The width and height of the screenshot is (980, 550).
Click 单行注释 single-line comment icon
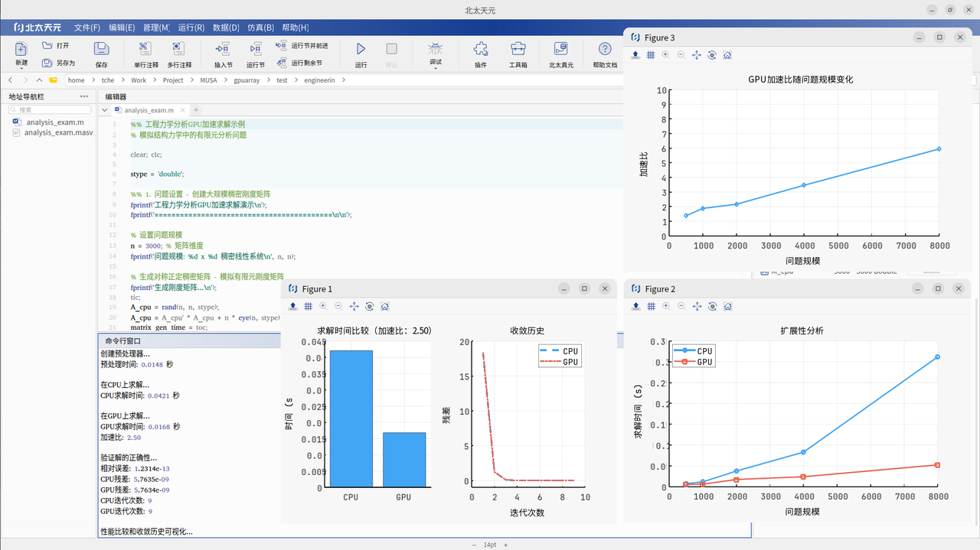[145, 49]
